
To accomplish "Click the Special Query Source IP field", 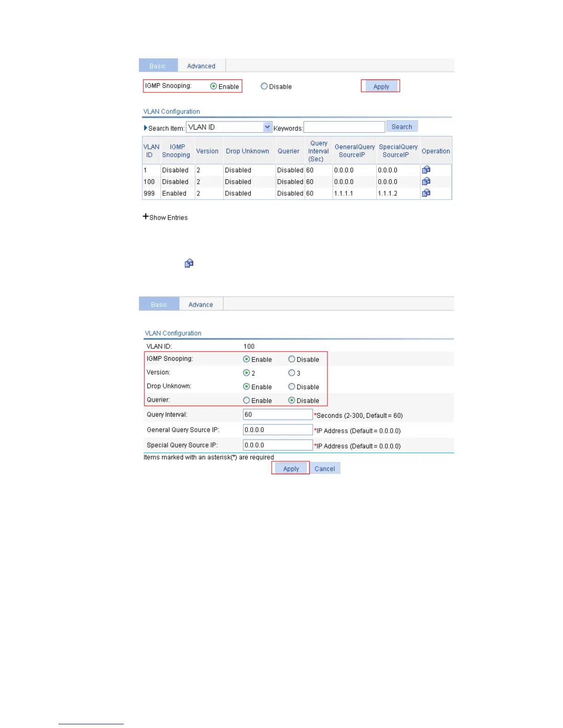I will click(x=278, y=445).
